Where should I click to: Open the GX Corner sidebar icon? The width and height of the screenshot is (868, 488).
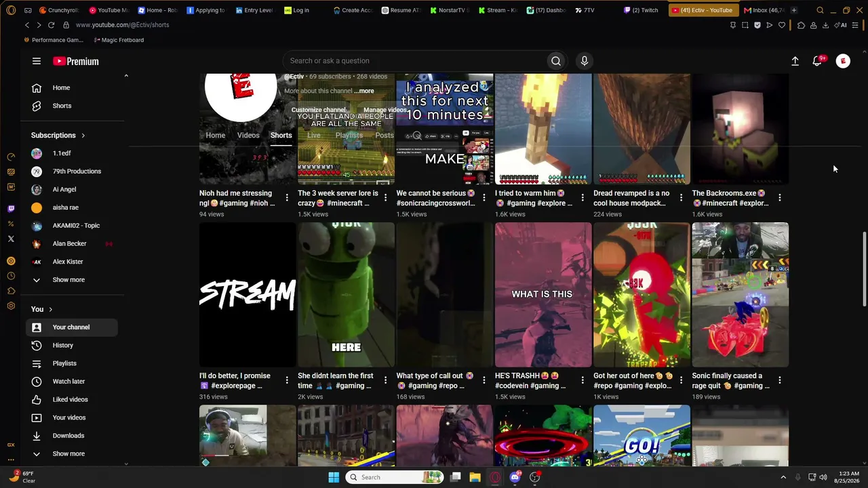[11, 445]
